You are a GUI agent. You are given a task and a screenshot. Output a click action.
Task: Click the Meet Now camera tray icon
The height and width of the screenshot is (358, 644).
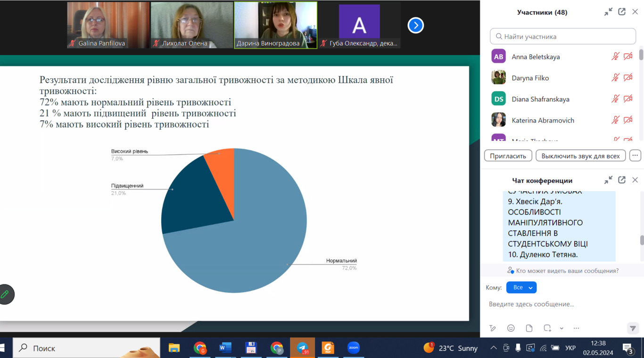tap(506, 348)
